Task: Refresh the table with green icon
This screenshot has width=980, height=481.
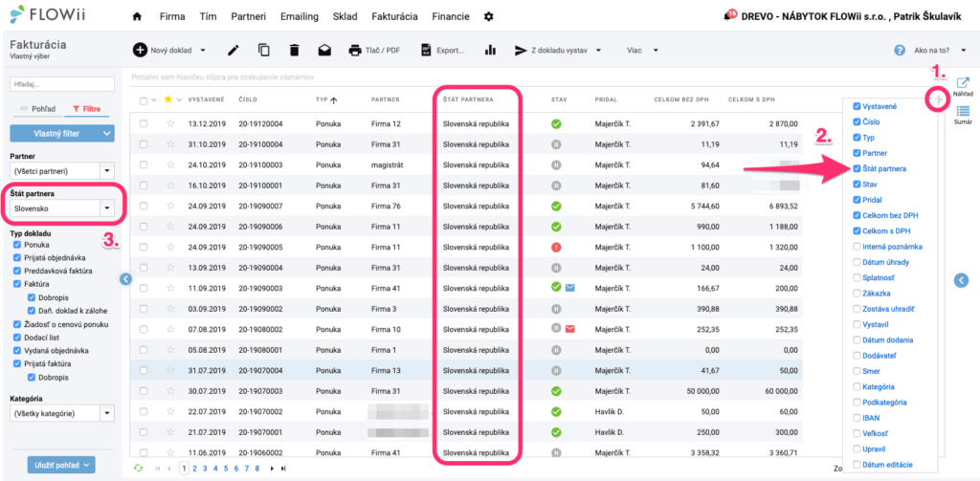Action: [x=138, y=468]
